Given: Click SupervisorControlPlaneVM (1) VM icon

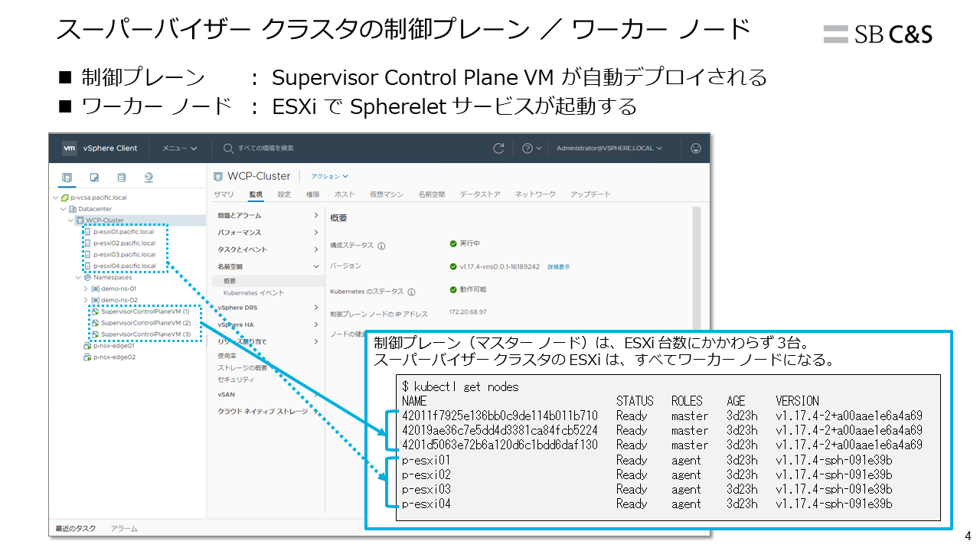Looking at the screenshot, I should [x=95, y=311].
